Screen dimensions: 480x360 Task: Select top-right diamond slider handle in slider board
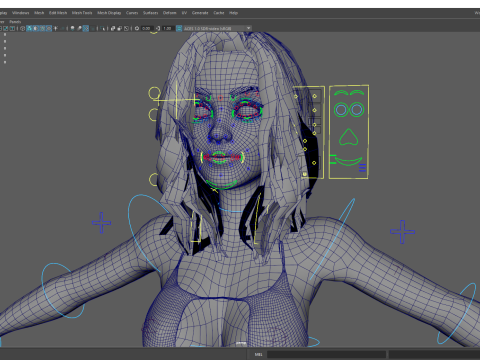315,96
